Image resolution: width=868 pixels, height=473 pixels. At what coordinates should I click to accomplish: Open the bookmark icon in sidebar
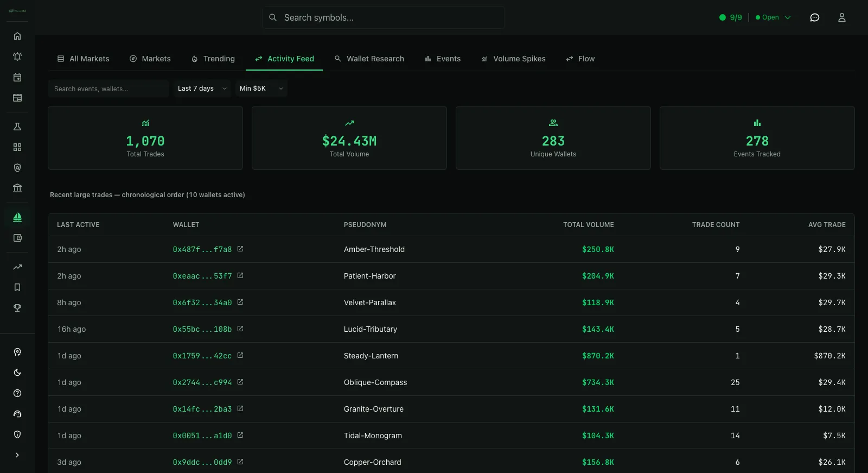(x=17, y=287)
